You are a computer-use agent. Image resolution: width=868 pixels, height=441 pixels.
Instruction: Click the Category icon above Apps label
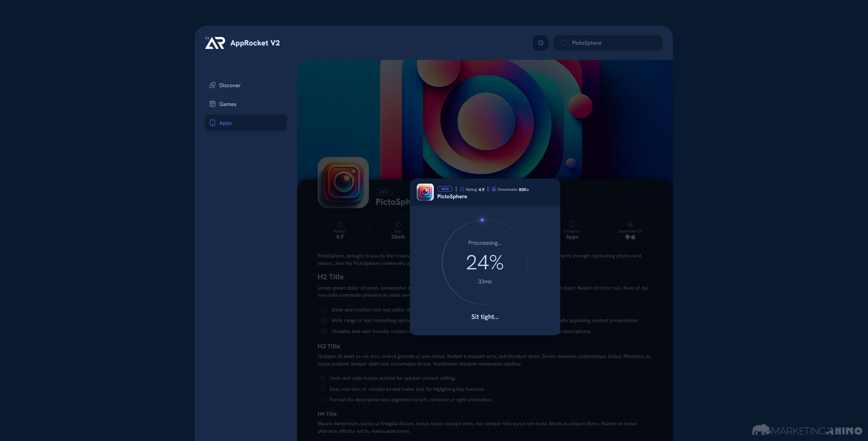[x=572, y=224]
